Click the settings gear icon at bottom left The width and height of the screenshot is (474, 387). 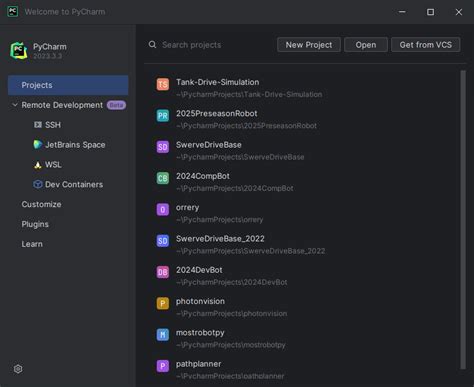coord(18,369)
